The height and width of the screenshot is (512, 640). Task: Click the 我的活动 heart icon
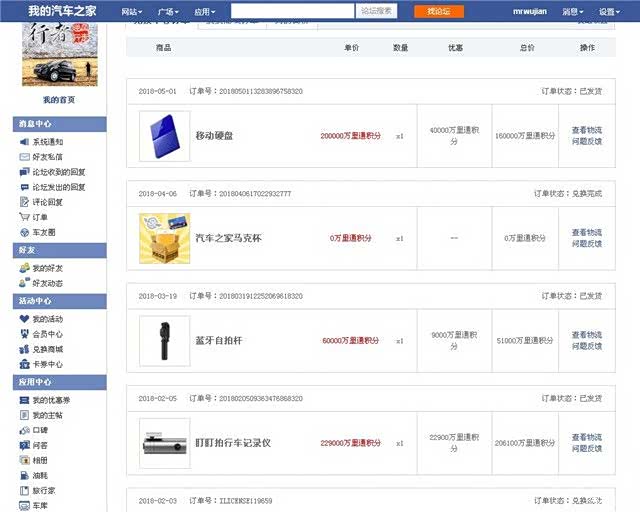pos(24,318)
